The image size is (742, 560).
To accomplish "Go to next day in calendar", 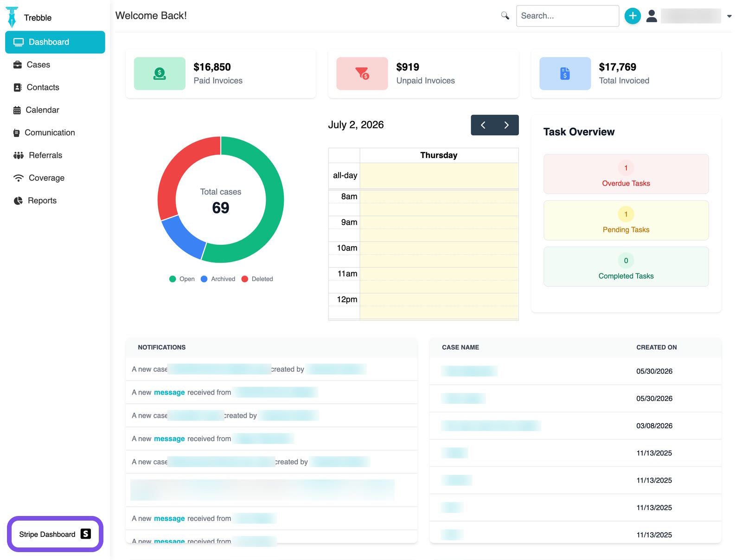I will pyautogui.click(x=506, y=125).
